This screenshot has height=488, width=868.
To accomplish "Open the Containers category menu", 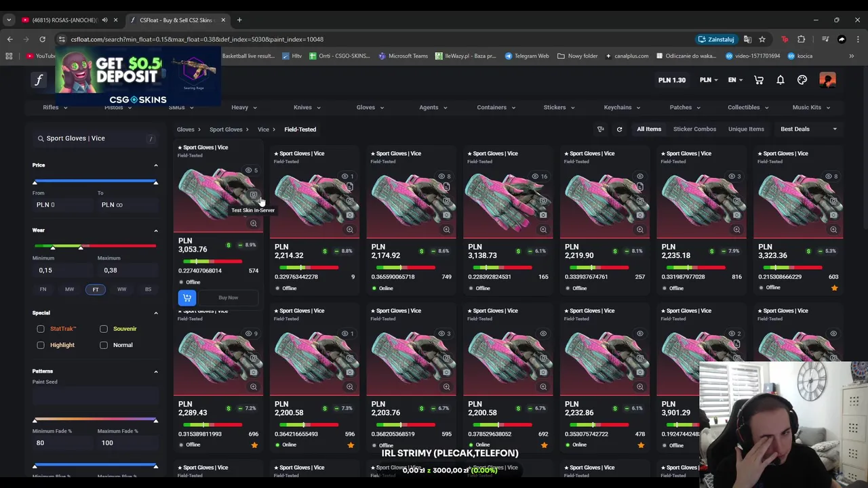I will pyautogui.click(x=496, y=107).
